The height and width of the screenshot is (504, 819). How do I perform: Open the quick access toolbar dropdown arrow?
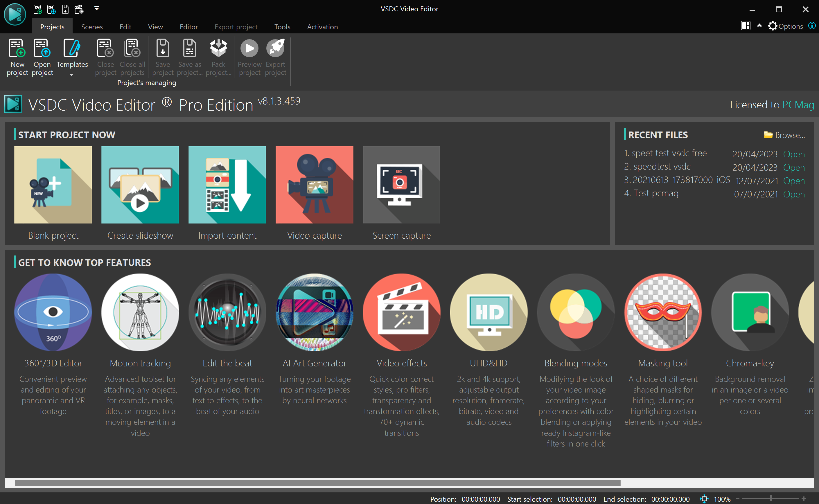point(97,8)
